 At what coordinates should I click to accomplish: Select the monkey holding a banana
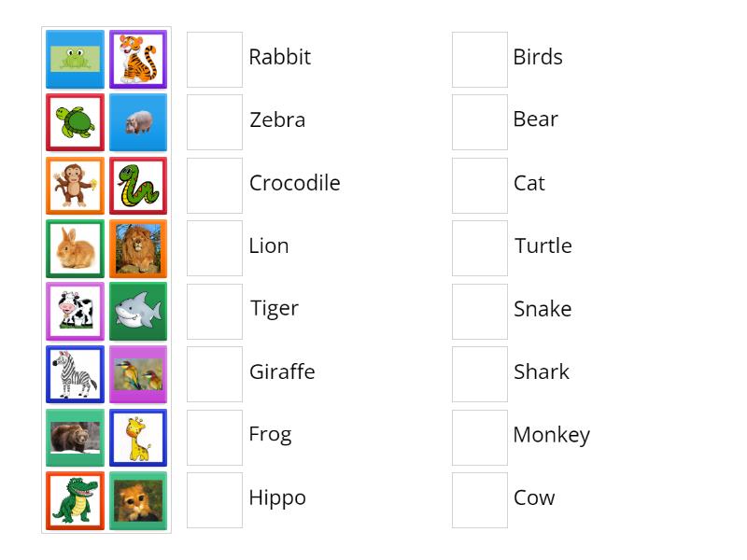pos(75,185)
